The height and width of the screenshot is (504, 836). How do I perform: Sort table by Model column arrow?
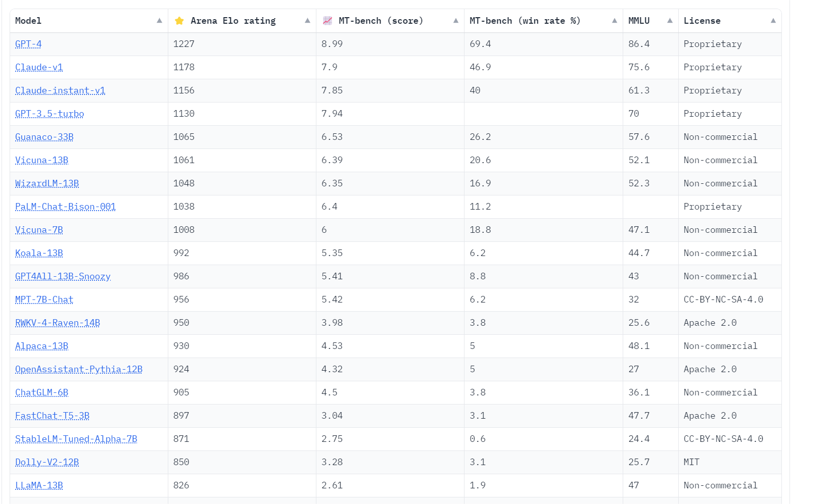point(159,21)
